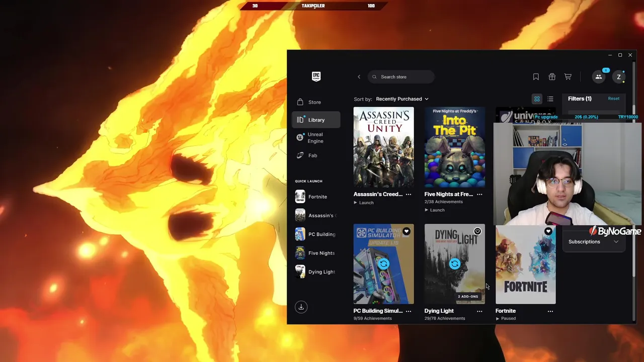The image size is (644, 362).
Task: Launch Assassin's Creed Unity
Action: click(364, 203)
